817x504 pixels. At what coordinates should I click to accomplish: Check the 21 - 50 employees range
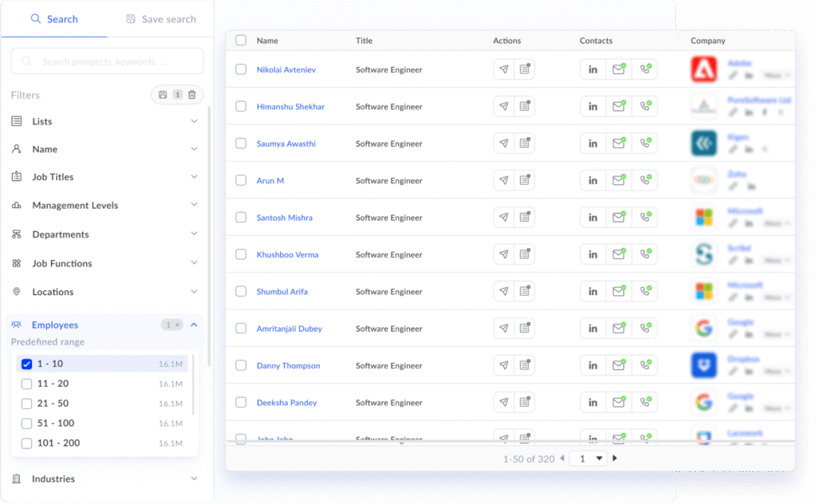27,404
